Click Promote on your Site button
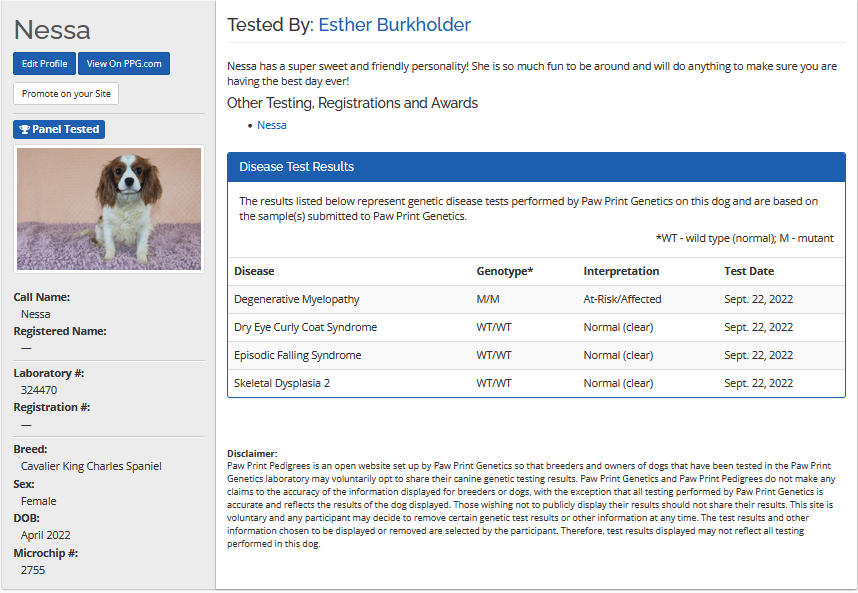The width and height of the screenshot is (858, 593). pos(67,94)
